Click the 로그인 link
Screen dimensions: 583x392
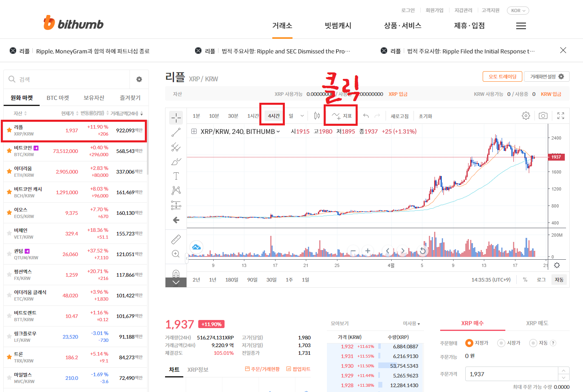[408, 10]
